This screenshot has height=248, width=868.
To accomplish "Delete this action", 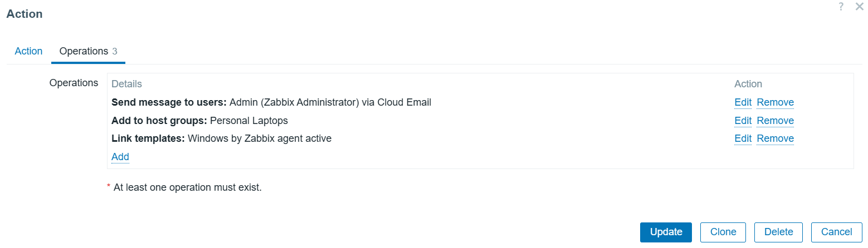I will 778,232.
